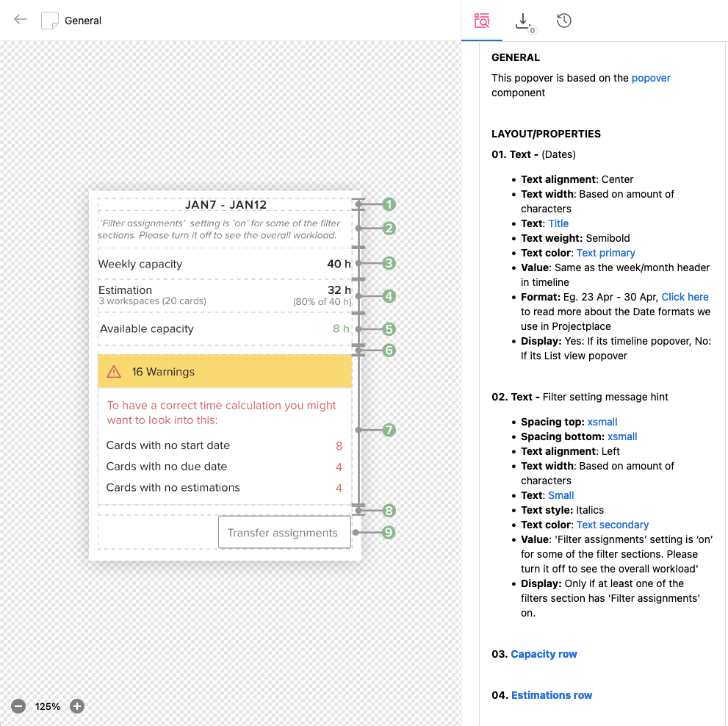The width and height of the screenshot is (728, 726).
Task: Select annotation marker number 5
Action: point(389,329)
